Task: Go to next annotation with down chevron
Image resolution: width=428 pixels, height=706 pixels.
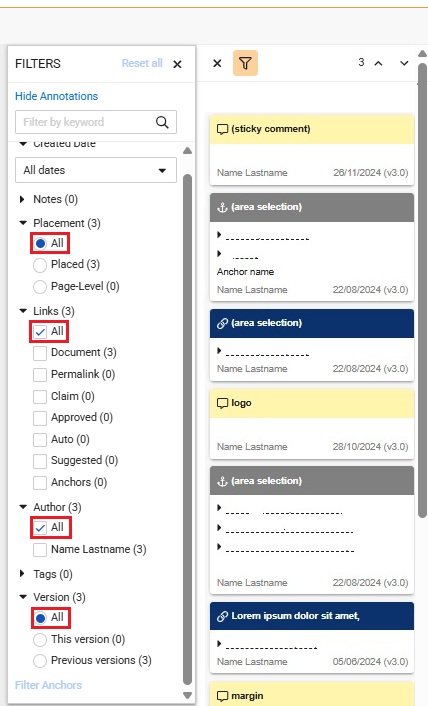Action: pyautogui.click(x=404, y=63)
